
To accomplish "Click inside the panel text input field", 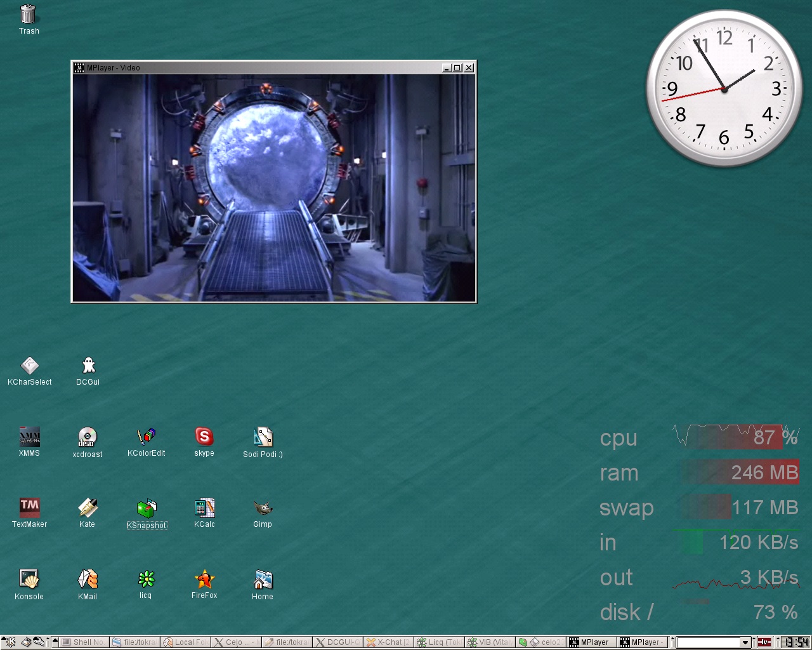I will (709, 642).
